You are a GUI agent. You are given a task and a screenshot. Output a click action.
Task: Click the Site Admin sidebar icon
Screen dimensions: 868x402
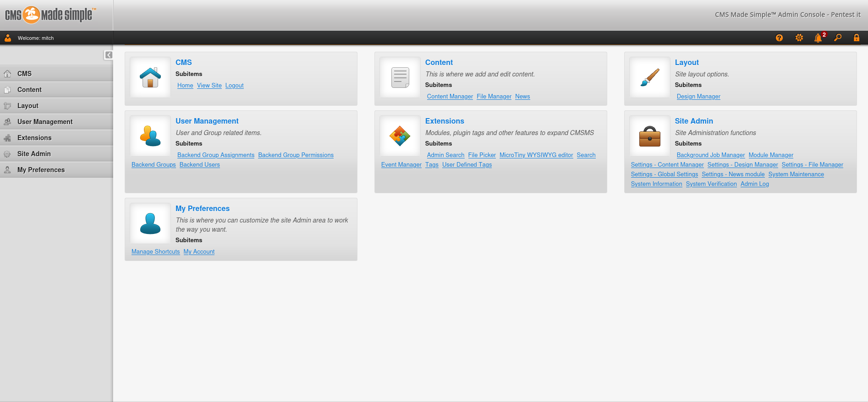(x=7, y=154)
